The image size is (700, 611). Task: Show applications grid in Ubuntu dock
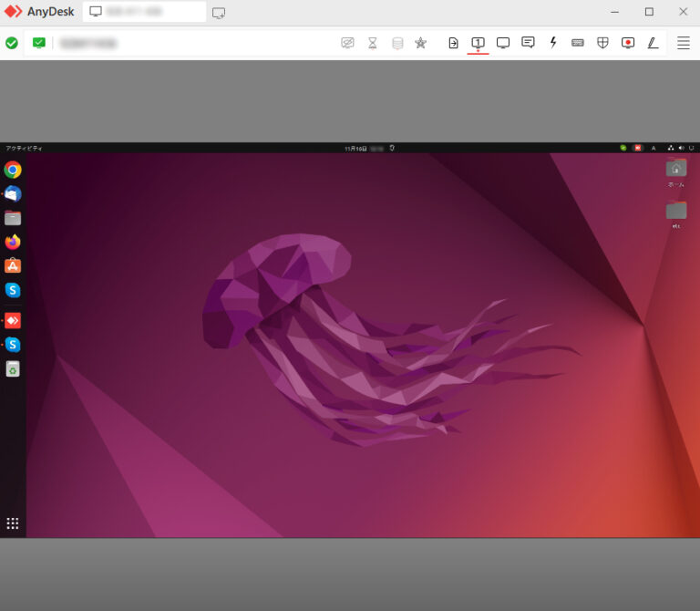pyautogui.click(x=13, y=523)
